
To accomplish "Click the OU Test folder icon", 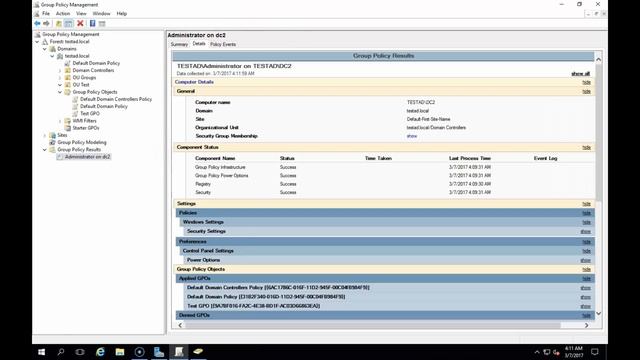I will (x=68, y=85).
